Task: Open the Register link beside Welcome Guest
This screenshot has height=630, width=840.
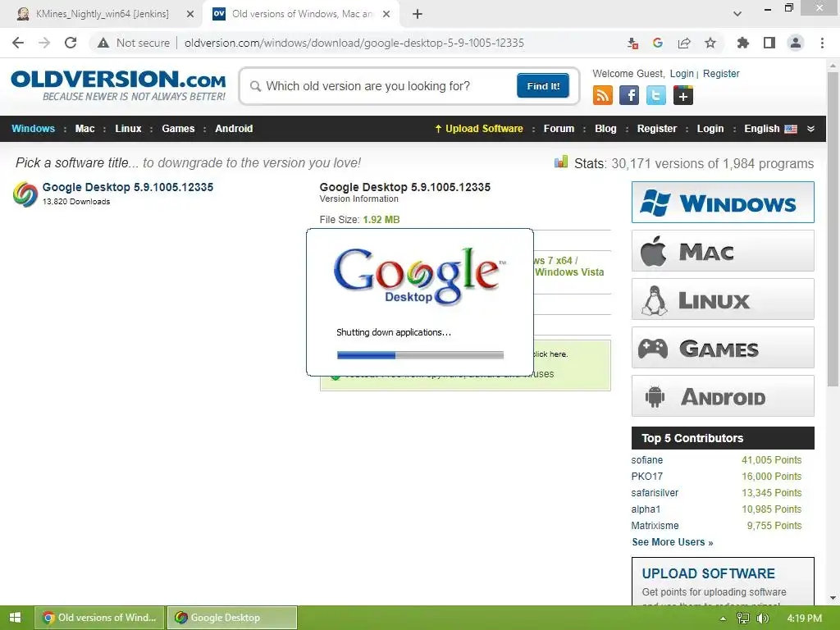Action: tap(721, 73)
